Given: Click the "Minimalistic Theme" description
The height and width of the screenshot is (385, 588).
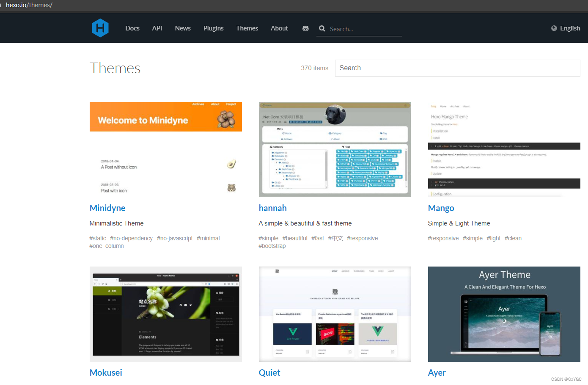Looking at the screenshot, I should click(x=117, y=223).
